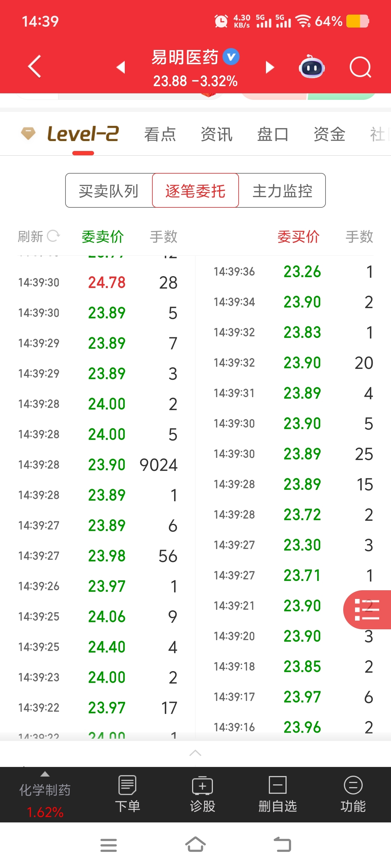Switch to the 资讯 tab

217,134
